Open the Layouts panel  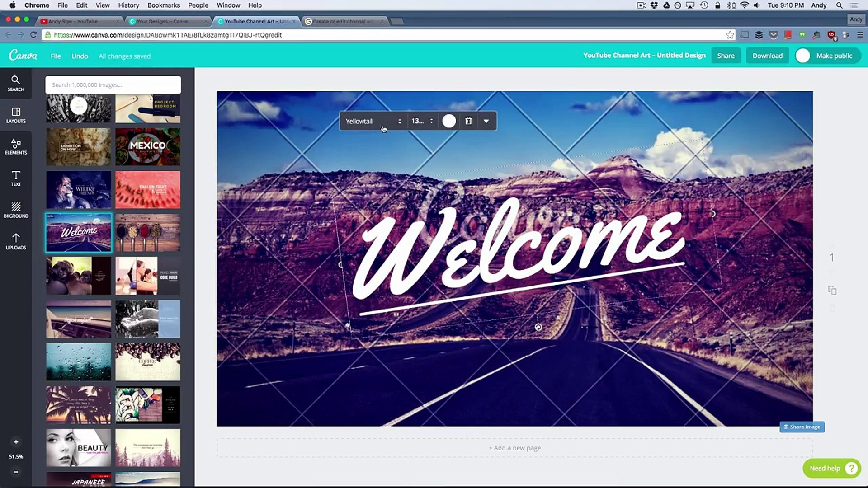(x=15, y=115)
